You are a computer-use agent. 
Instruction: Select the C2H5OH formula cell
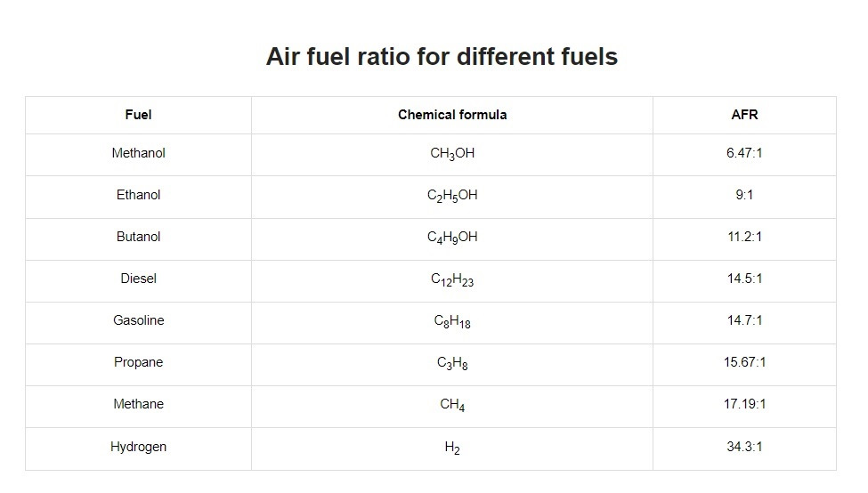tap(452, 196)
